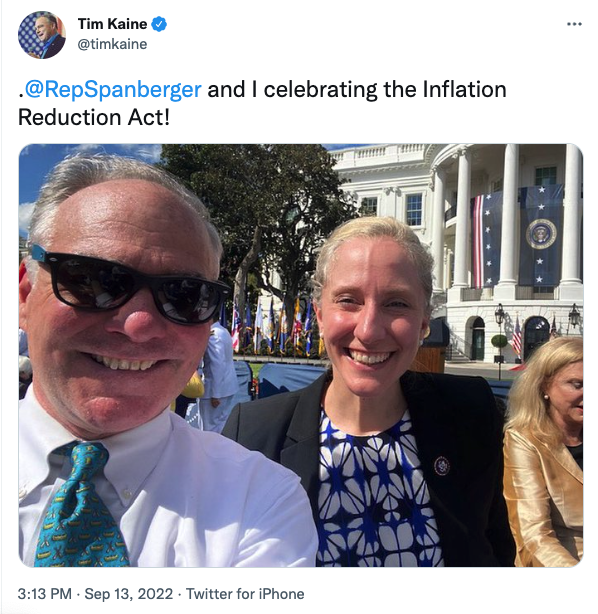
Task: Click the 3:13 PM timestamp
Action: click(x=44, y=594)
